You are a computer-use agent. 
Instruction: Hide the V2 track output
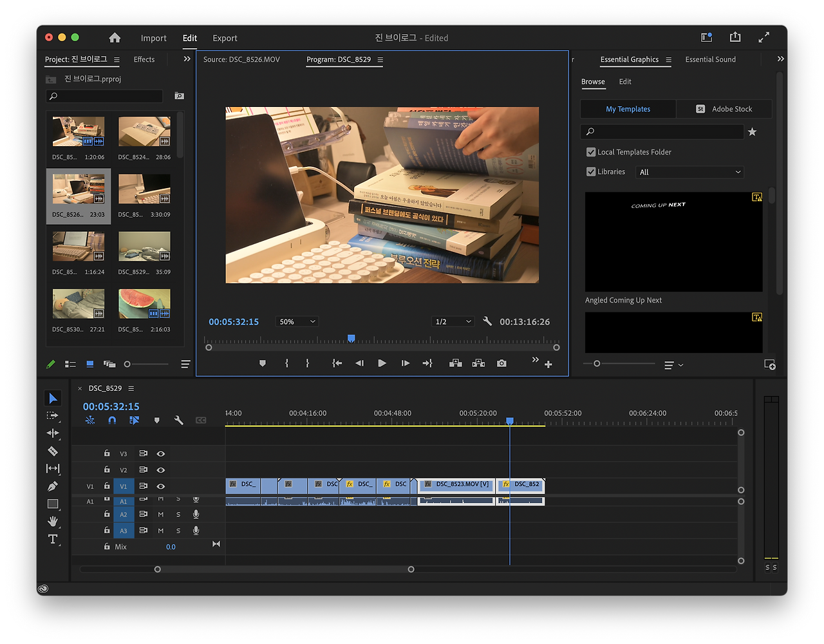click(x=161, y=470)
